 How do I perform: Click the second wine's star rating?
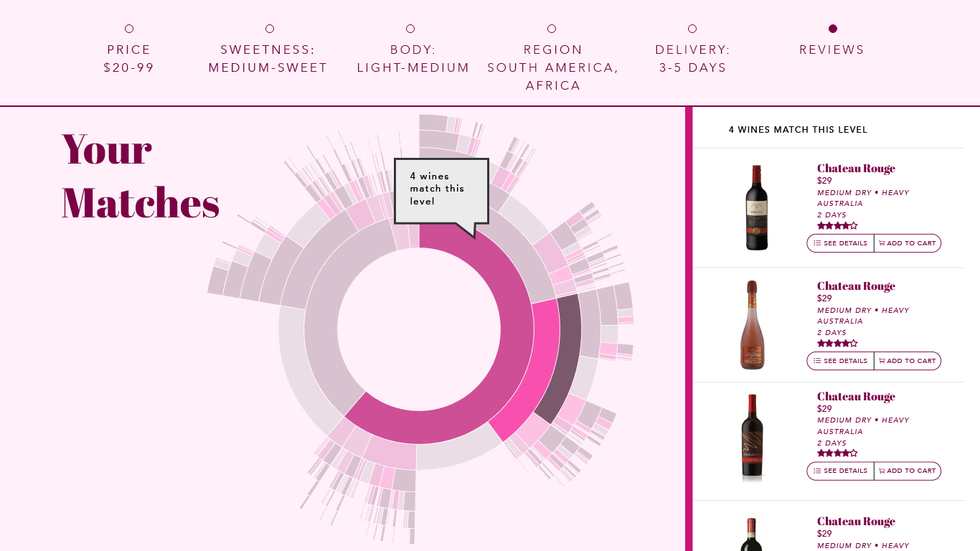click(x=837, y=344)
